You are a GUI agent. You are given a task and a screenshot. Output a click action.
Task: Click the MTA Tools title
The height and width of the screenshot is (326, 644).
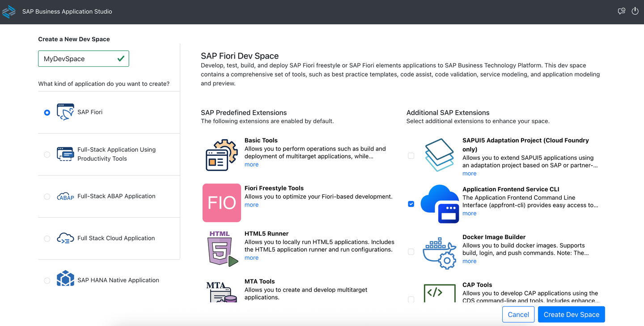260,282
